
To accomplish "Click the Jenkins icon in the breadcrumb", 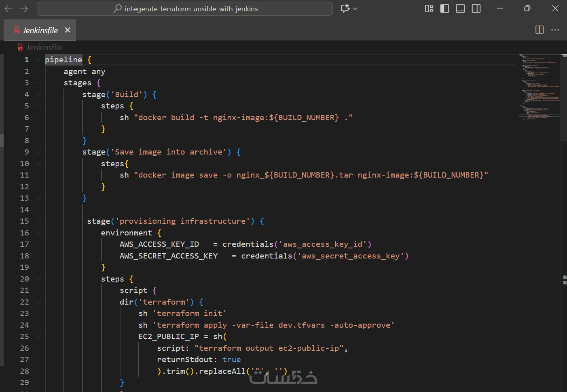I will [x=20, y=47].
